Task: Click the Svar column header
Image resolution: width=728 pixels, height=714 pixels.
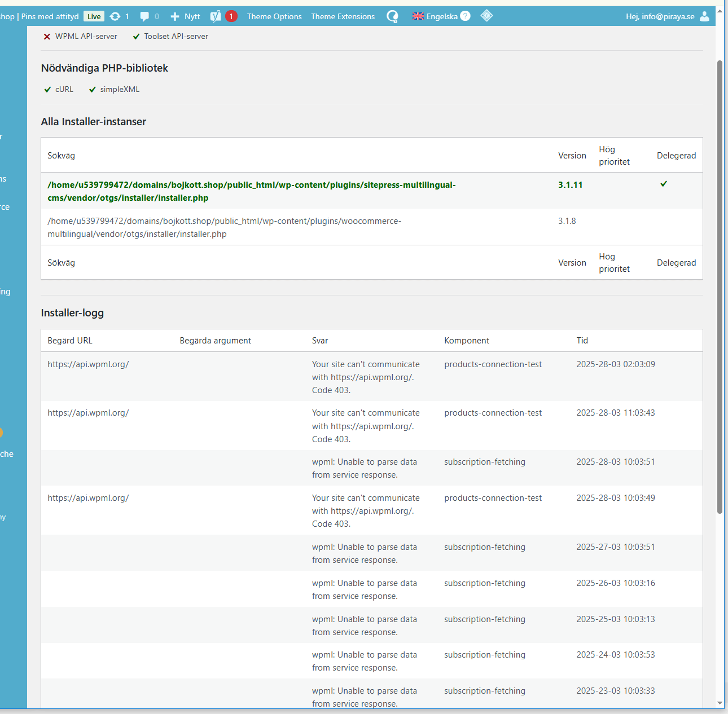Action: click(x=320, y=341)
